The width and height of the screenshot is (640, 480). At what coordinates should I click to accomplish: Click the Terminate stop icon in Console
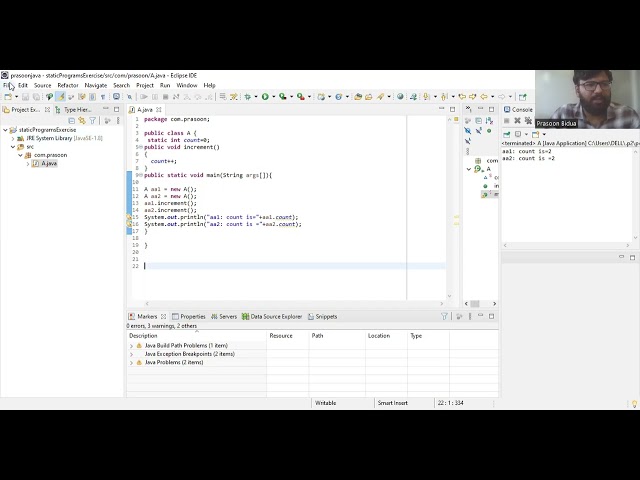pos(507,120)
